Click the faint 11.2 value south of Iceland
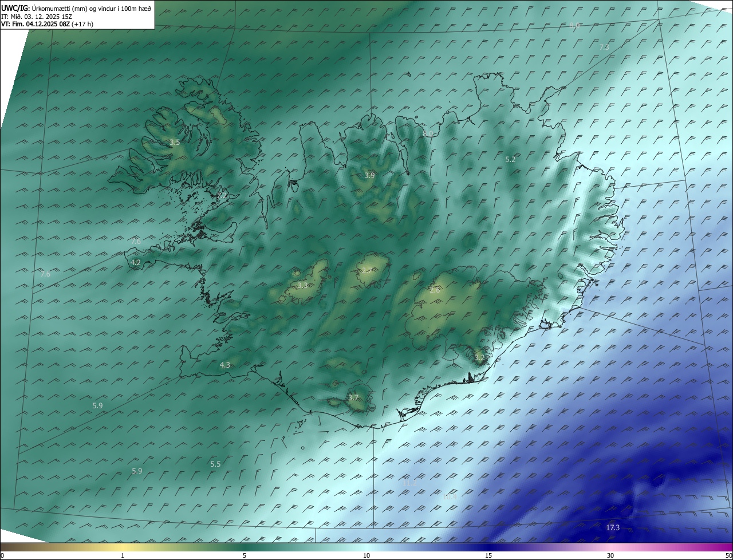 [410, 483]
